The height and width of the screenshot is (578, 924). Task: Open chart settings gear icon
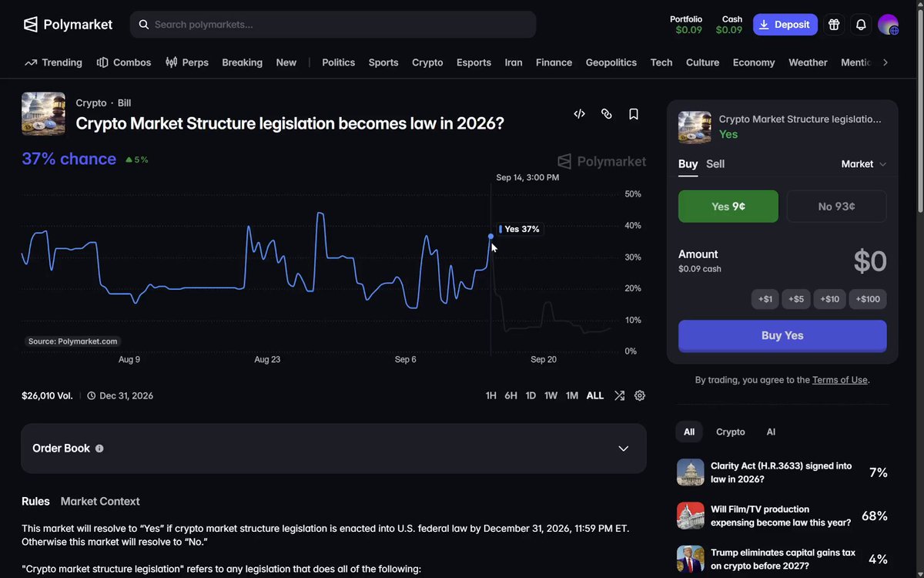coord(640,395)
